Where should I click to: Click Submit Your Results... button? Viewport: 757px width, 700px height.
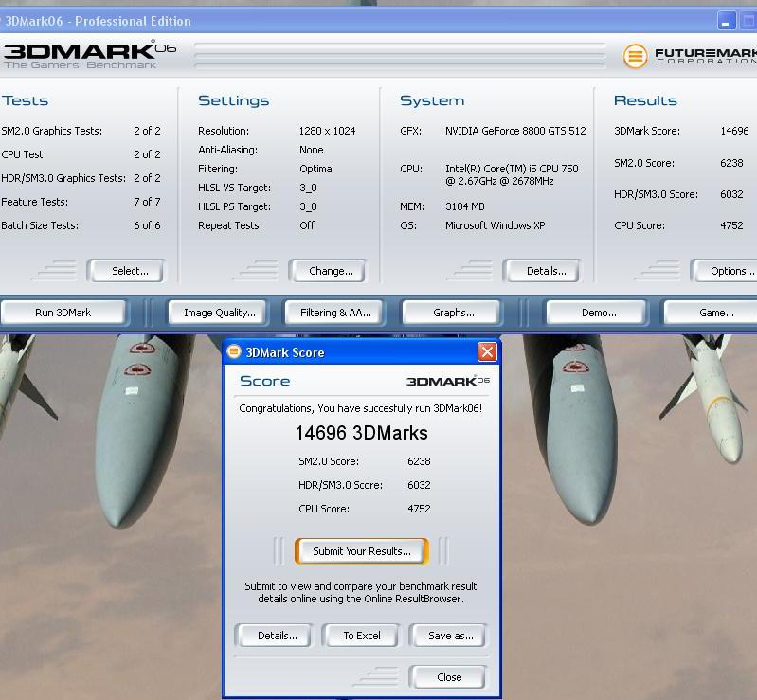pos(362,551)
